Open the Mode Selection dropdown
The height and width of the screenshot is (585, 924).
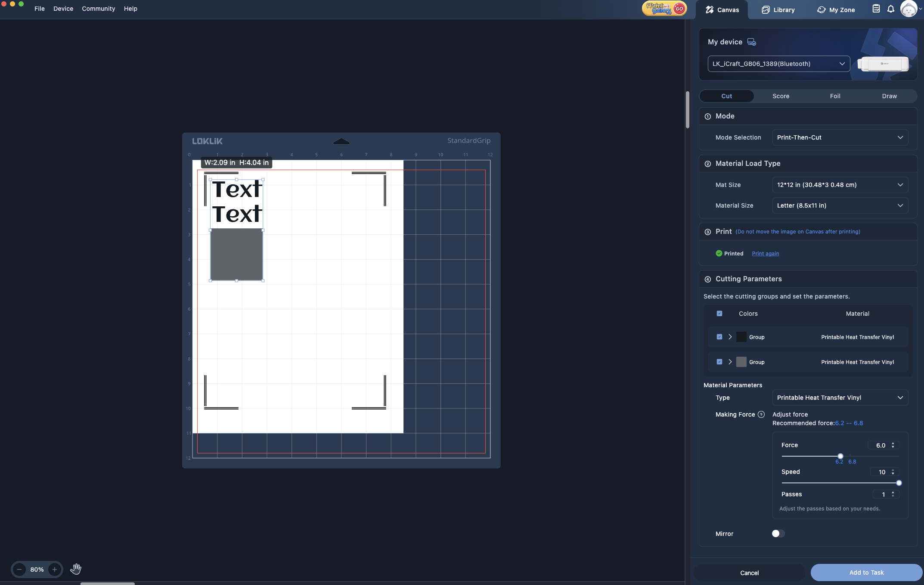840,137
